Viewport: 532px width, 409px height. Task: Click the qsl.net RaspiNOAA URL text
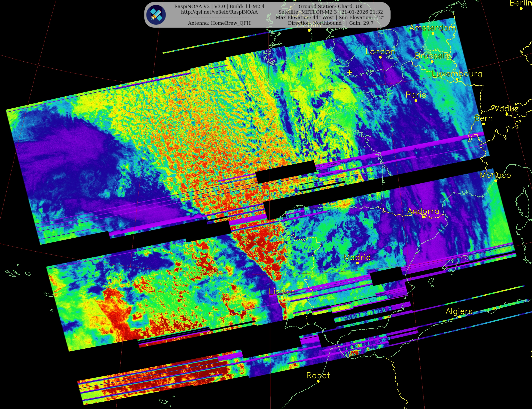click(x=219, y=12)
